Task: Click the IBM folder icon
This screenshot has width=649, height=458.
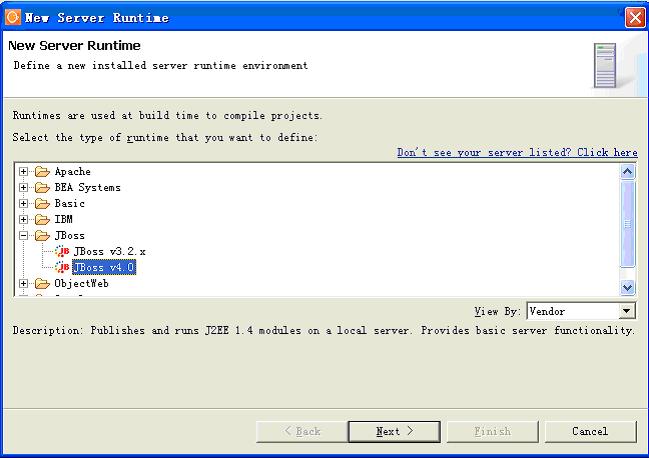Action: (x=42, y=219)
